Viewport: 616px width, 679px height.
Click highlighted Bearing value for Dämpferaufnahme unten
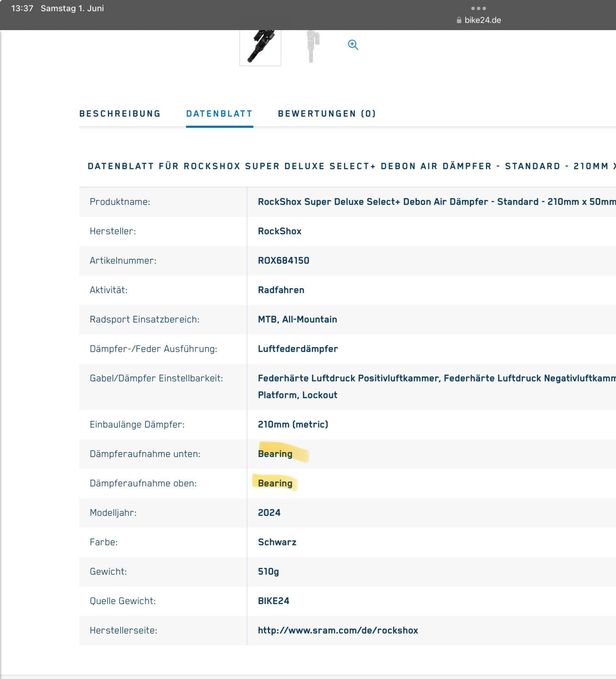pos(275,454)
